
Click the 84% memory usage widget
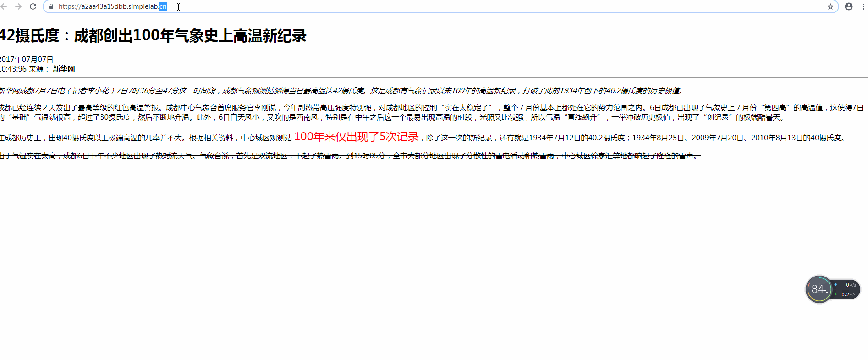click(x=819, y=289)
